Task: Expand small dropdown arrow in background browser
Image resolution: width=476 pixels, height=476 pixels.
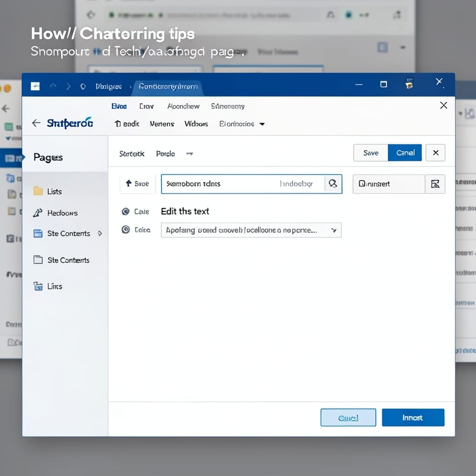Action: click(403, 47)
